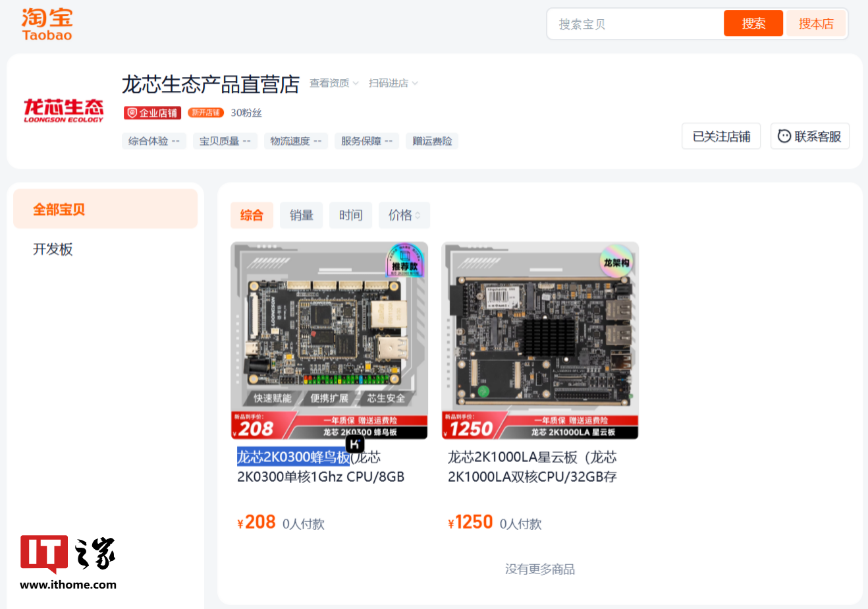
Task: Open the 龙芯2K1000LA星云板 product image
Action: pyautogui.click(x=540, y=341)
